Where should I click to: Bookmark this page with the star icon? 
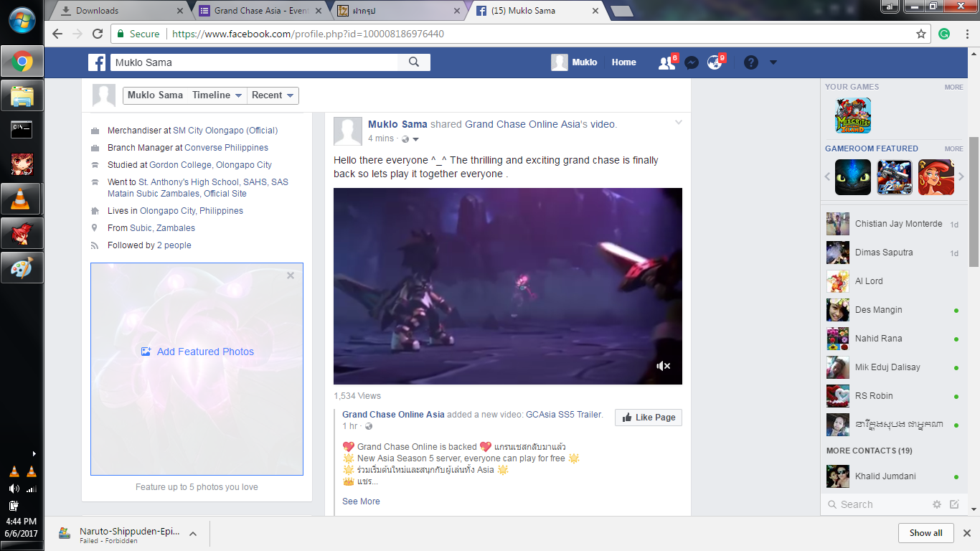[921, 34]
